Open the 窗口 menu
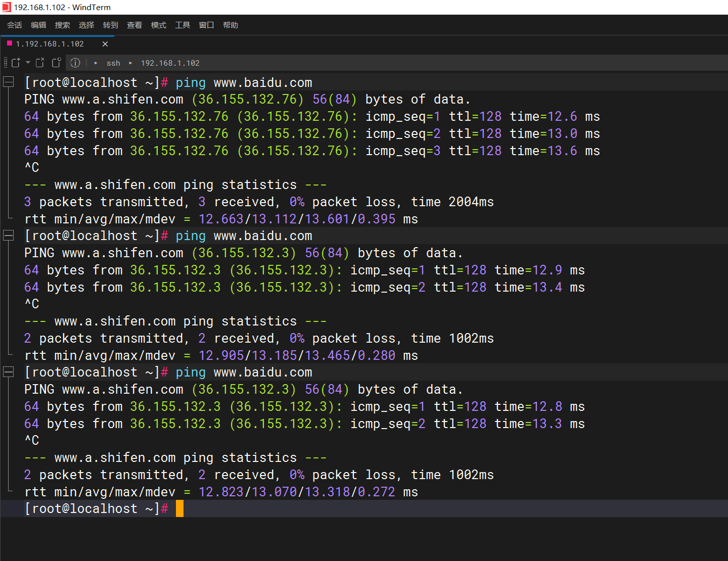 (x=207, y=25)
